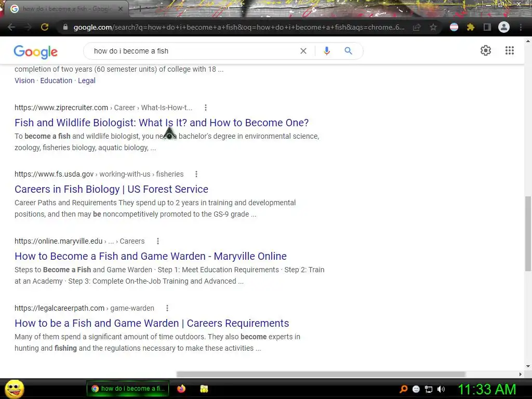Open the volume speaker tray icon
This screenshot has height=399, width=532.
pos(441,389)
